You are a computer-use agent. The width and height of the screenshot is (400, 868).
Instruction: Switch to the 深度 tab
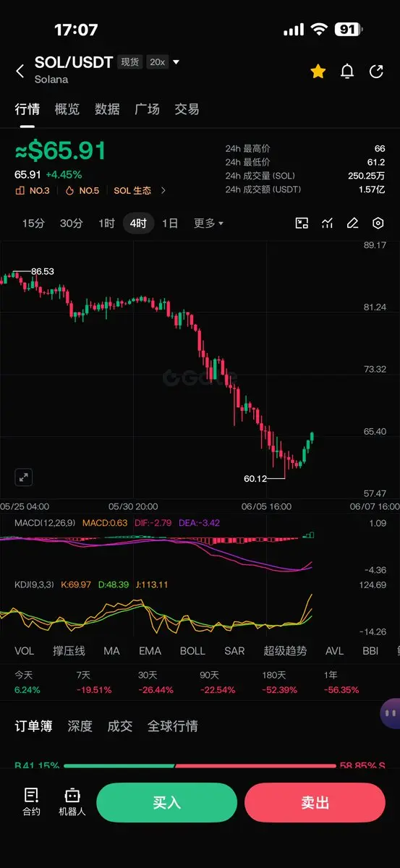tap(80, 726)
